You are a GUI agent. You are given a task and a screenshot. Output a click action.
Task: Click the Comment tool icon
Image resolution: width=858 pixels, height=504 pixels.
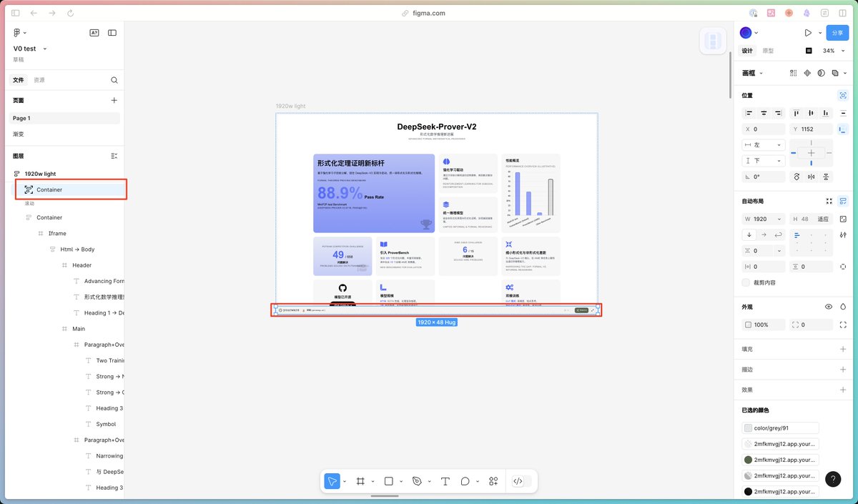pyautogui.click(x=465, y=481)
